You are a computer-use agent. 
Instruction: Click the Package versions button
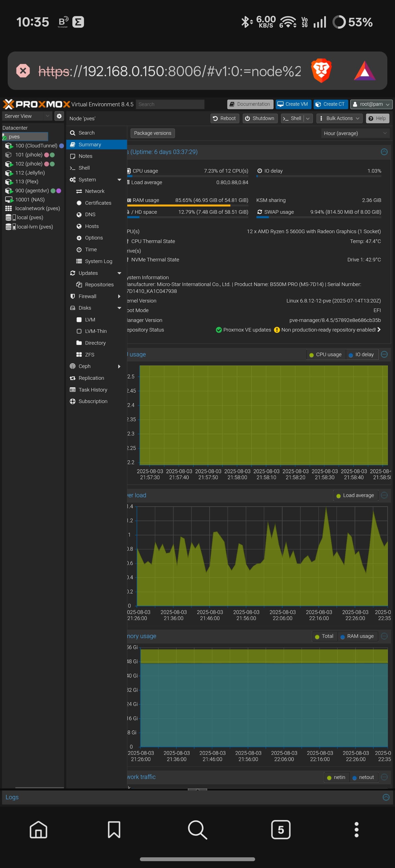[153, 133]
